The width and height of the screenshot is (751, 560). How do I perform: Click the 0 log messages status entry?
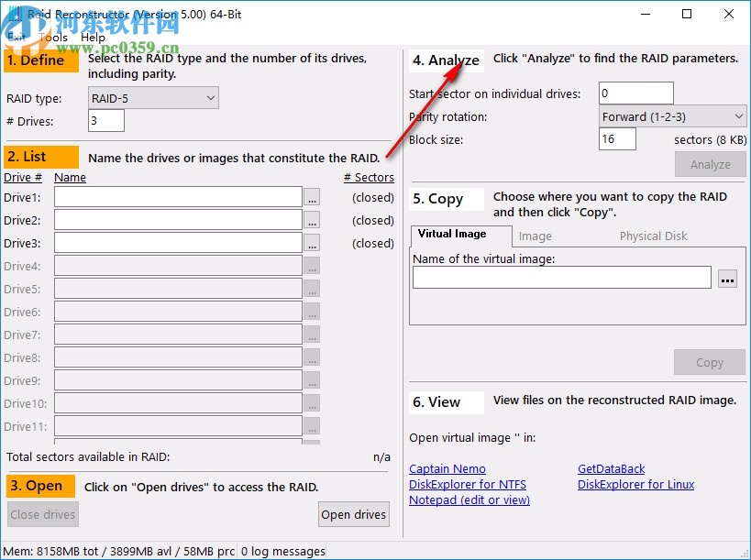[282, 552]
